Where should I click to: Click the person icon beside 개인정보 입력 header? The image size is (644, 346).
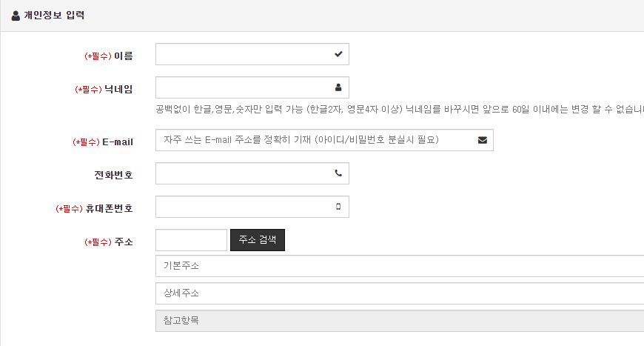coord(16,16)
